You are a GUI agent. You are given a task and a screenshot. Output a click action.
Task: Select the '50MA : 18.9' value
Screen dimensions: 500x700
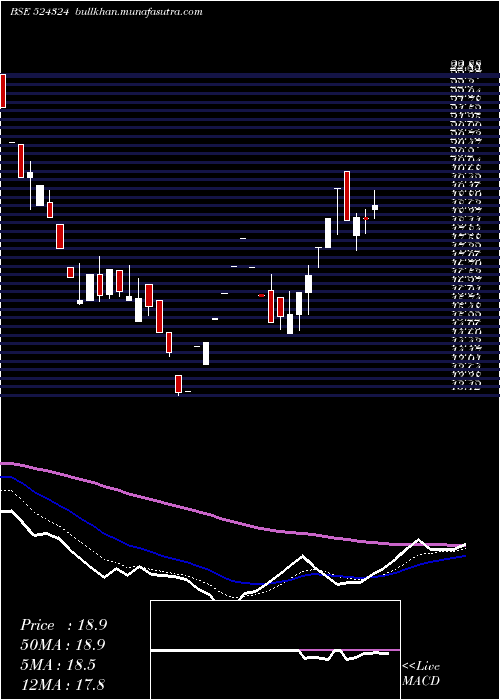63,645
